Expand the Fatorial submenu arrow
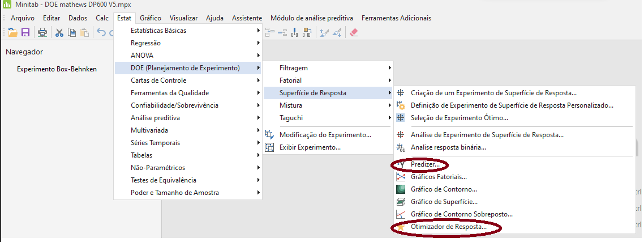Viewport: 644px width, 242px height. pyautogui.click(x=389, y=80)
